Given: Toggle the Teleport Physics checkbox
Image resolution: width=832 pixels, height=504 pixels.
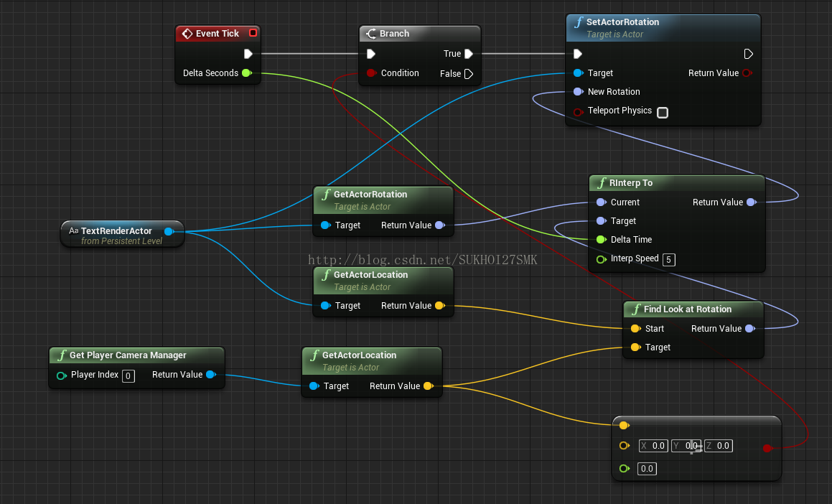Looking at the screenshot, I should click(662, 112).
